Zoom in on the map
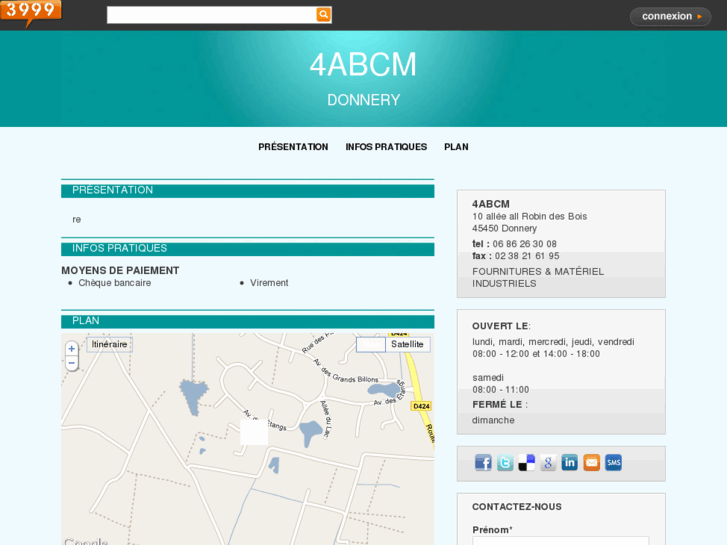This screenshot has width=727, height=545. (x=72, y=349)
